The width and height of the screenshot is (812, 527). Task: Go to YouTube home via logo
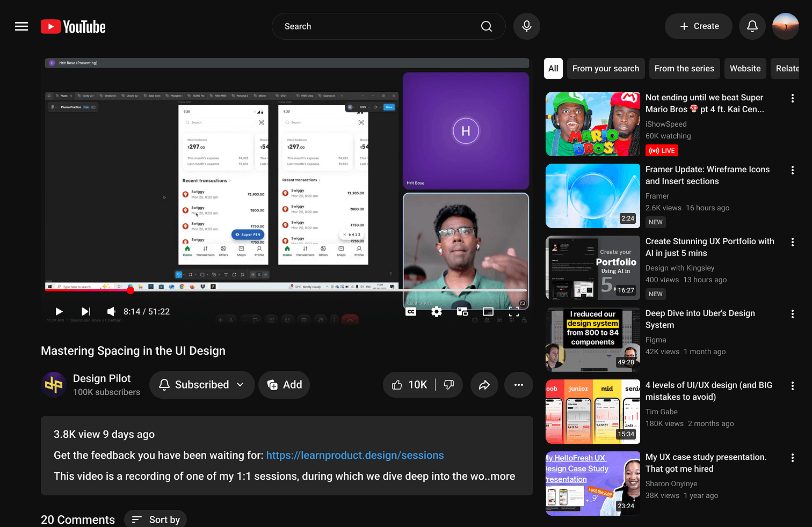73,27
